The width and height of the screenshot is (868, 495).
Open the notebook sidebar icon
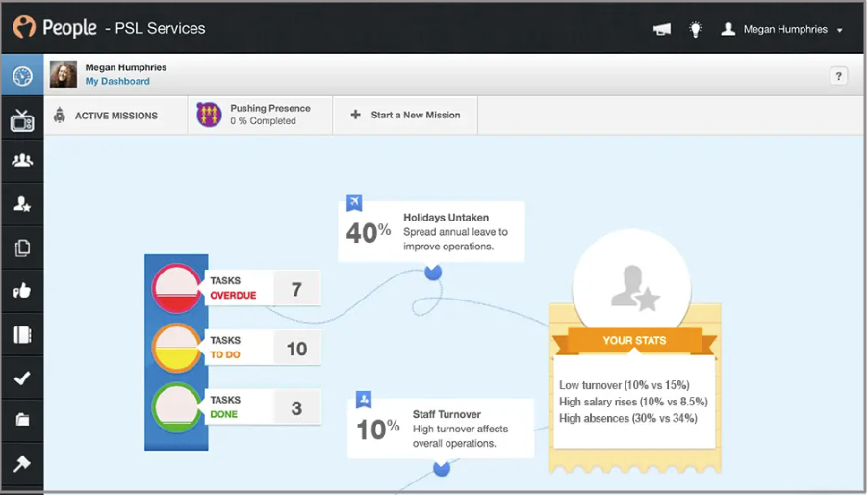[22, 334]
